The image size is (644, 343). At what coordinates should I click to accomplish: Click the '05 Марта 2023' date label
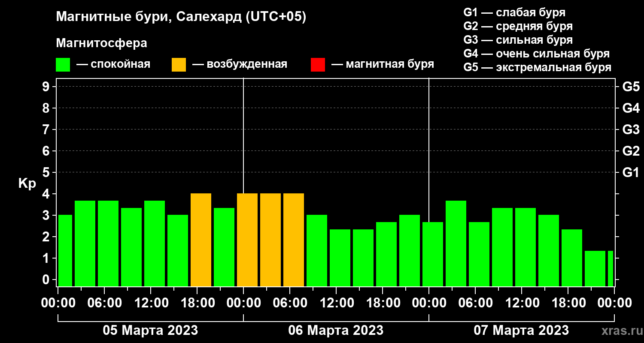point(150,331)
